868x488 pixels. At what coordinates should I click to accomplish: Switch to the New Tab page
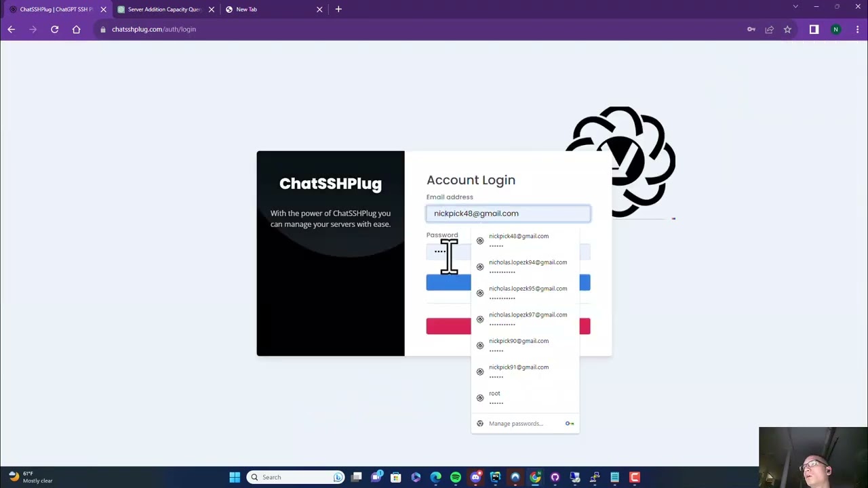[x=246, y=9]
